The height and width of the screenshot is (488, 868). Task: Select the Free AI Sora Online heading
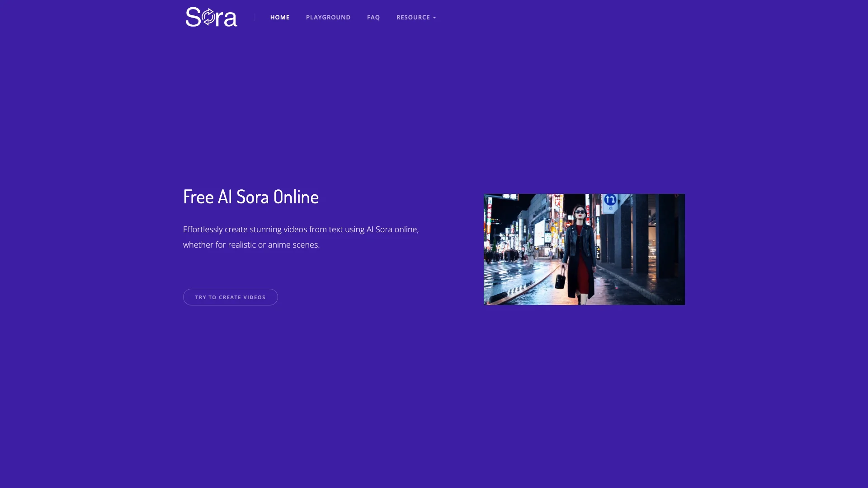(x=251, y=197)
